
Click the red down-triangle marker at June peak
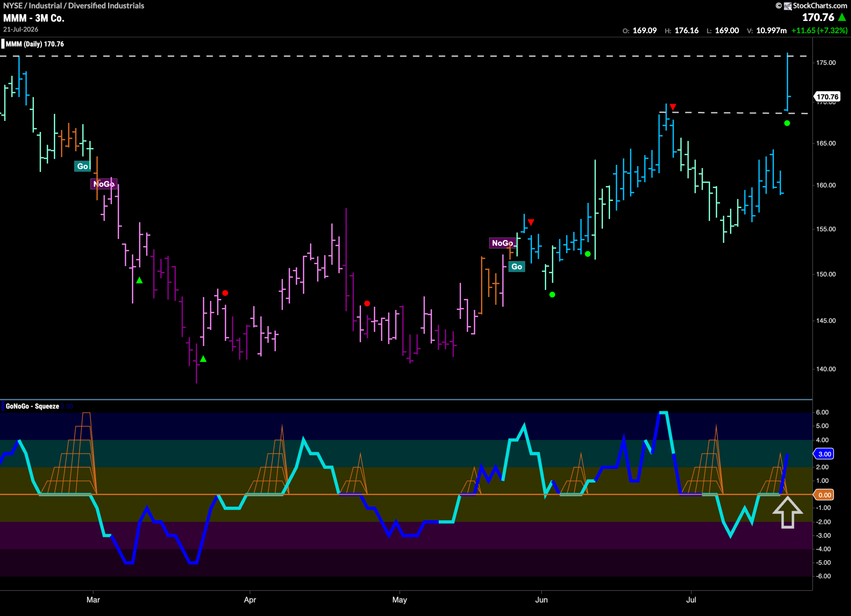pos(673,107)
